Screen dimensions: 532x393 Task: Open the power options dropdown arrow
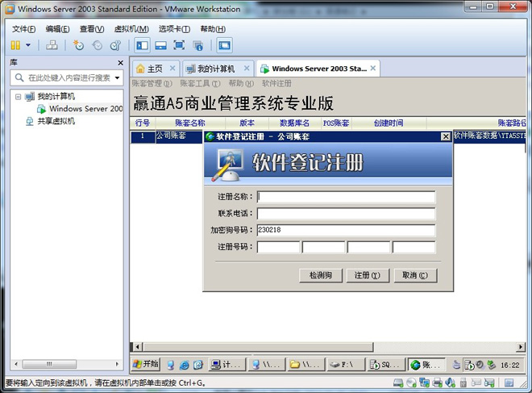pyautogui.click(x=28, y=45)
